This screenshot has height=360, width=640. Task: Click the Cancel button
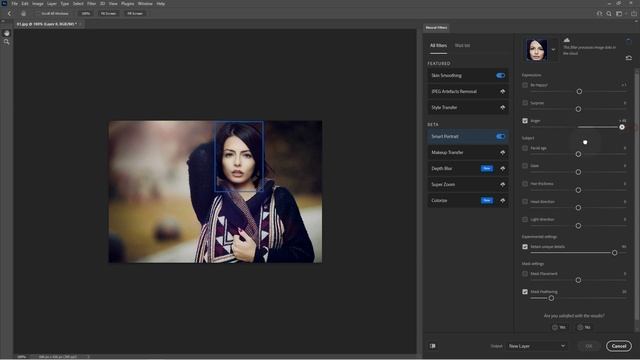[x=619, y=346]
